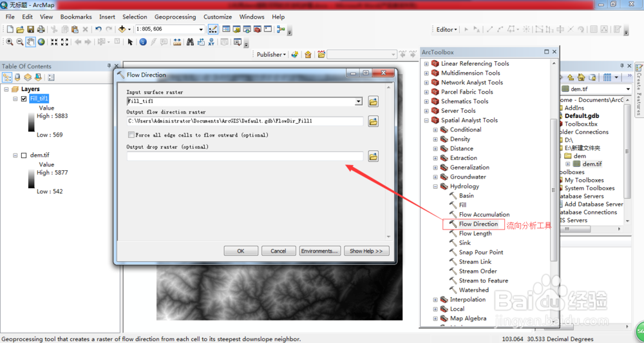Open the Windows menu
This screenshot has height=343, width=644.
(x=252, y=17)
